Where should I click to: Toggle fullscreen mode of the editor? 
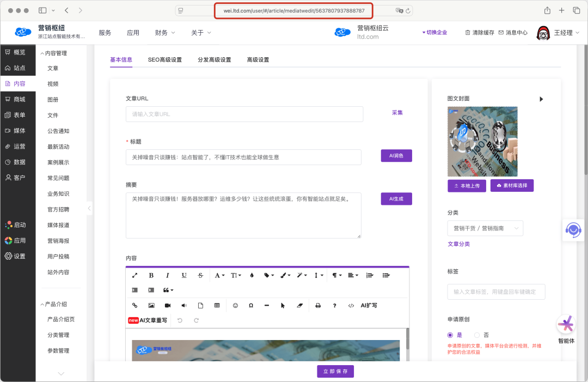135,276
